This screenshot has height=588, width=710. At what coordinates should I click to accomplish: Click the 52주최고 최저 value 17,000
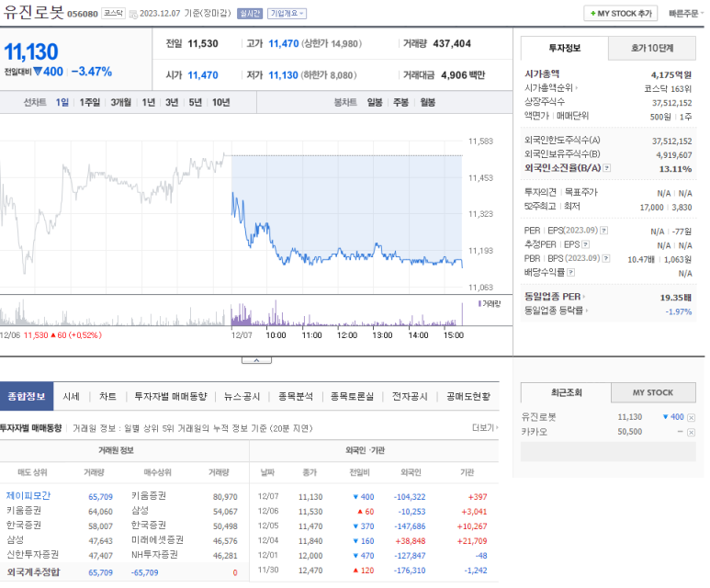651,207
